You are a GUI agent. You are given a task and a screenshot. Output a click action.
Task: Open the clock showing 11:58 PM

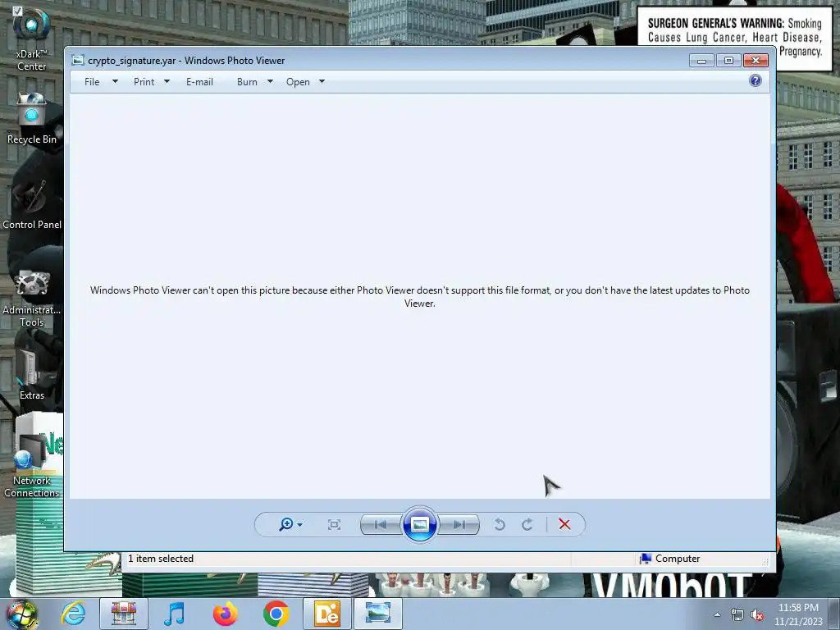pos(798,614)
